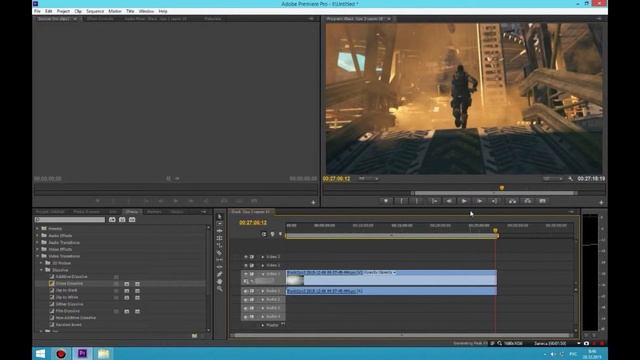Expand the Presets folder

38,229
